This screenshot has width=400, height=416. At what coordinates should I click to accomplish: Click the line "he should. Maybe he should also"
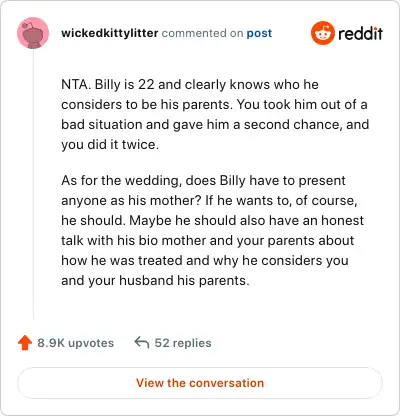pyautogui.click(x=213, y=221)
